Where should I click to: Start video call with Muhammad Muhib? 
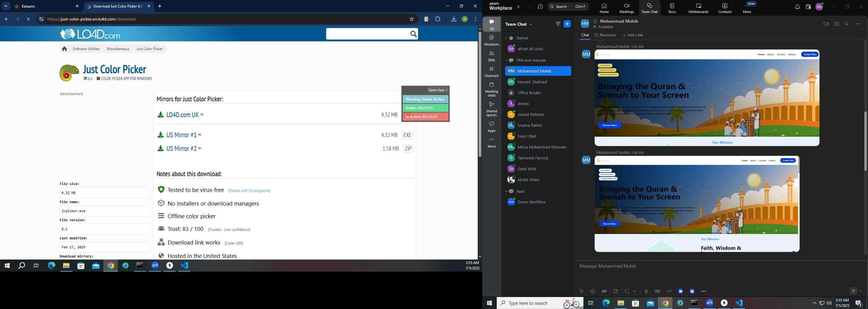(826, 24)
